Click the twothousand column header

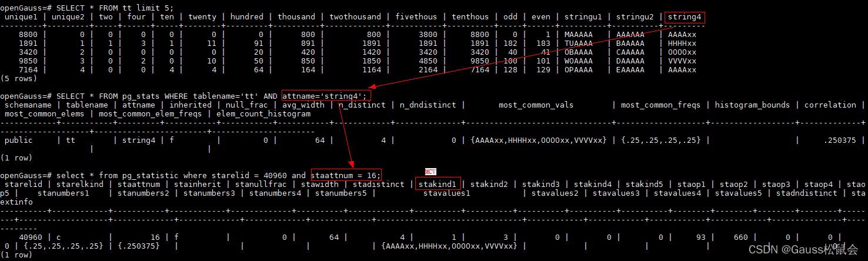tap(355, 17)
